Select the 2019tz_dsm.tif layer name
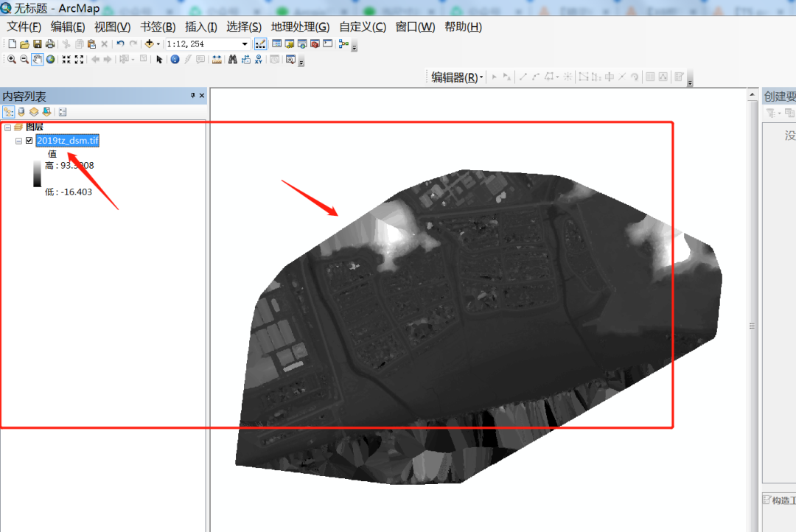The image size is (796, 532). point(67,141)
